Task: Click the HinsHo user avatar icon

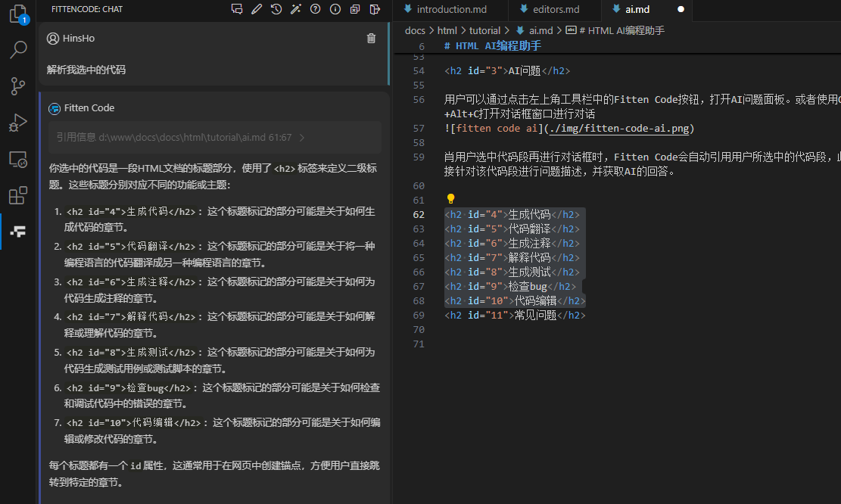Action: click(x=52, y=38)
